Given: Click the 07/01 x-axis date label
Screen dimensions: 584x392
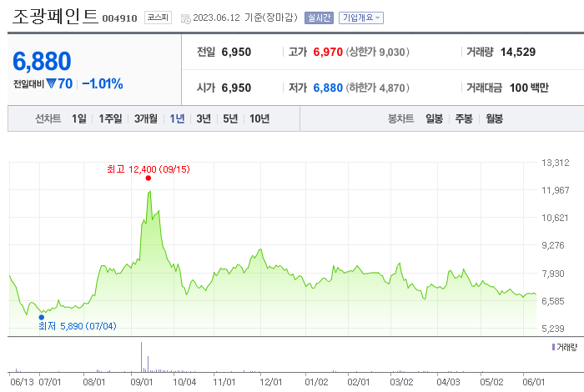Looking at the screenshot, I should tap(50, 382).
